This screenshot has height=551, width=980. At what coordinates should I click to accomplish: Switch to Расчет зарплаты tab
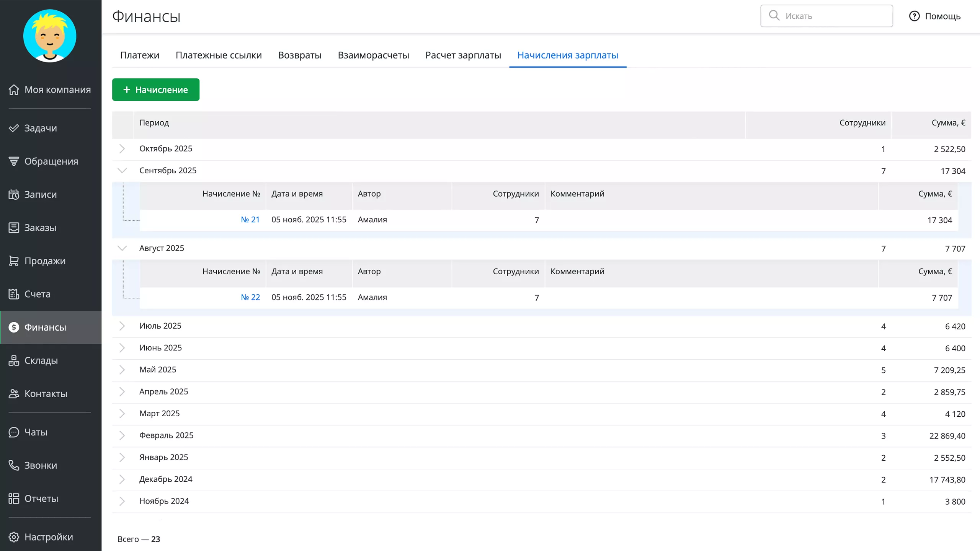pyautogui.click(x=463, y=55)
